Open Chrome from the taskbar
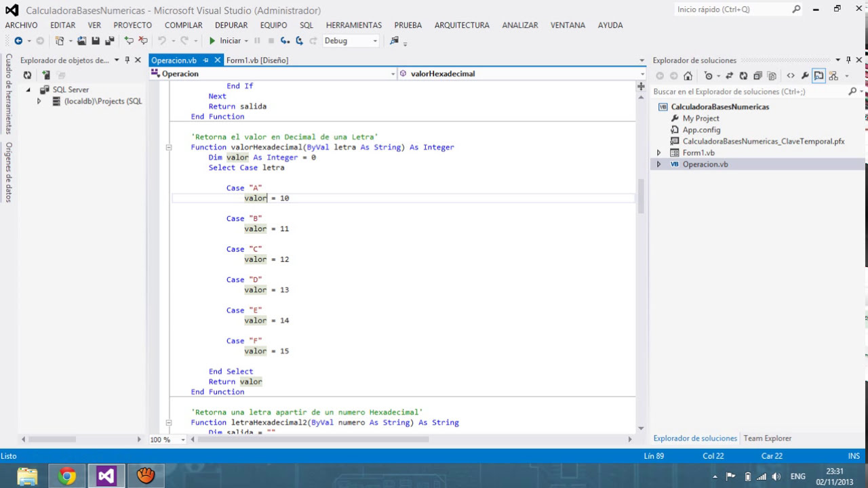The height and width of the screenshot is (488, 868). coord(66,476)
